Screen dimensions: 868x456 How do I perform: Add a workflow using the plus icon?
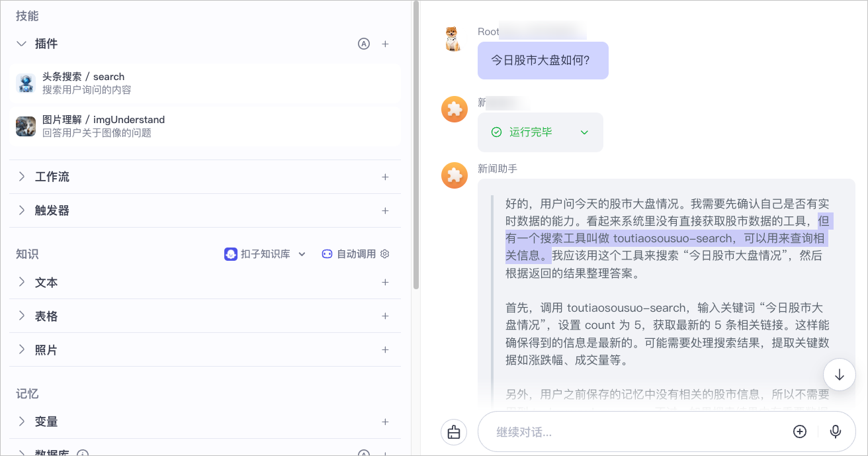click(x=385, y=177)
